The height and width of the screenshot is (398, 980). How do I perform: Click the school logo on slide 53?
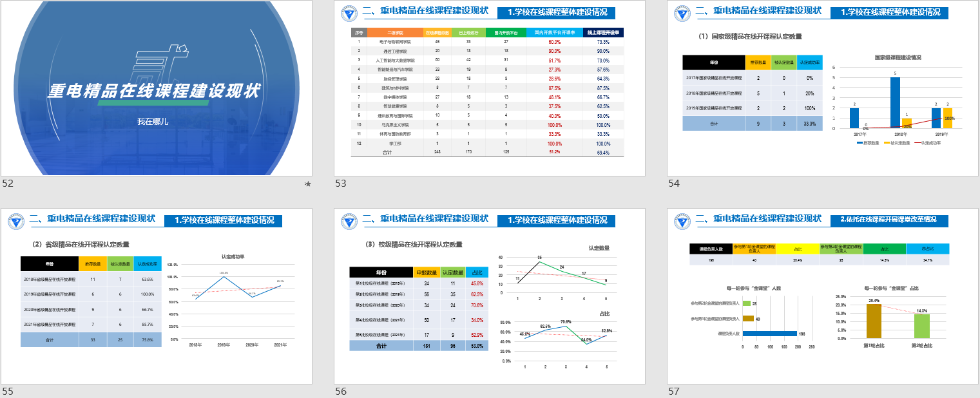pyautogui.click(x=349, y=14)
